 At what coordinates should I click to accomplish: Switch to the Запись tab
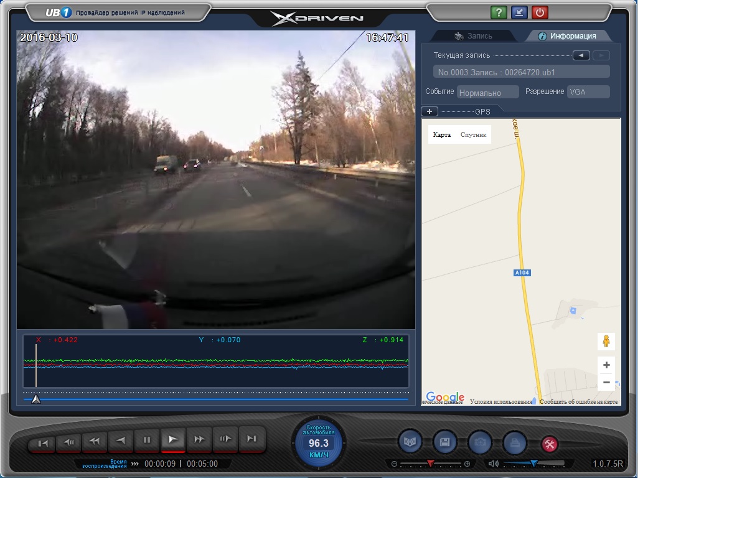pos(474,36)
